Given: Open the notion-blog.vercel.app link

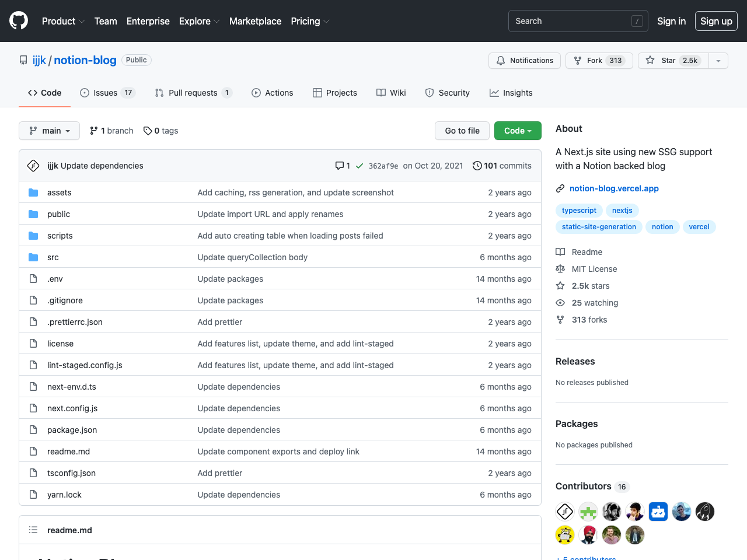Looking at the screenshot, I should (x=613, y=188).
